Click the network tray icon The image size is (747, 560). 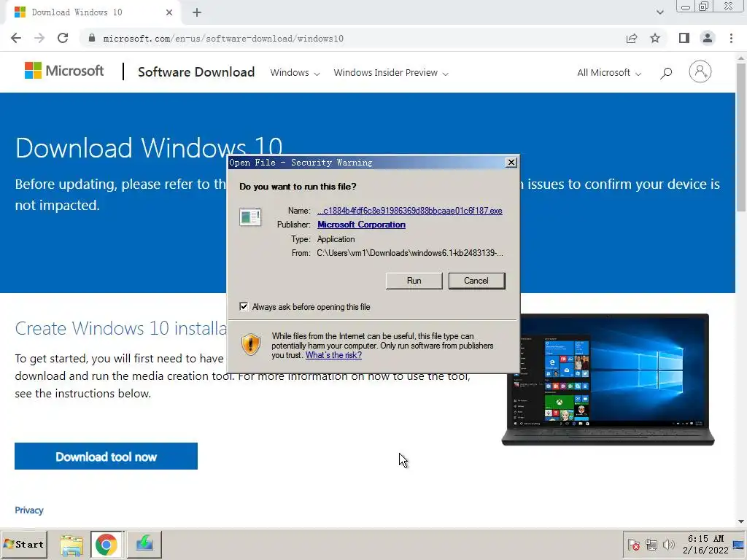[x=651, y=545]
